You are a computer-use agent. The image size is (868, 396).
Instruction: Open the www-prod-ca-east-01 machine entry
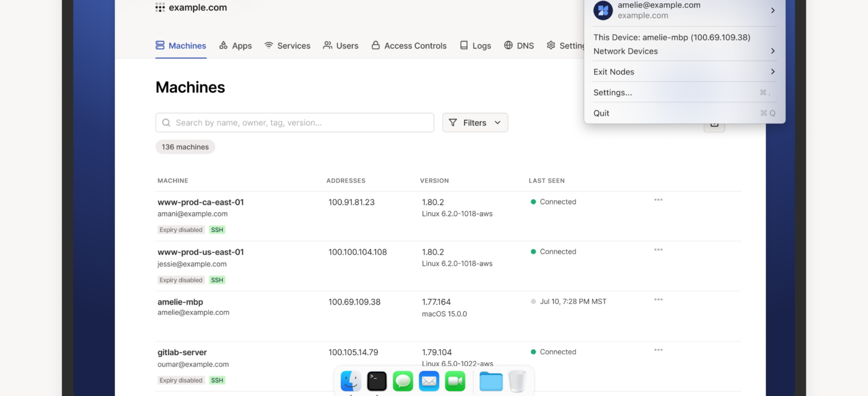coord(200,202)
